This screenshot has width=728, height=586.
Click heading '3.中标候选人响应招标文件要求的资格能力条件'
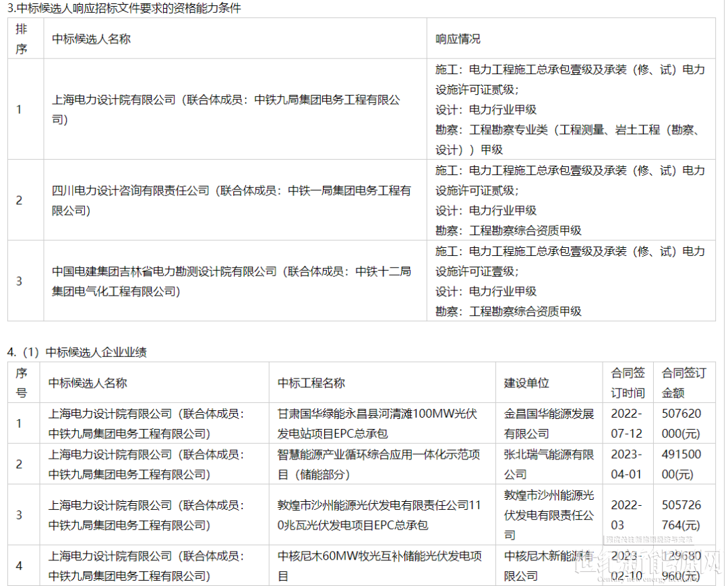click(124, 8)
